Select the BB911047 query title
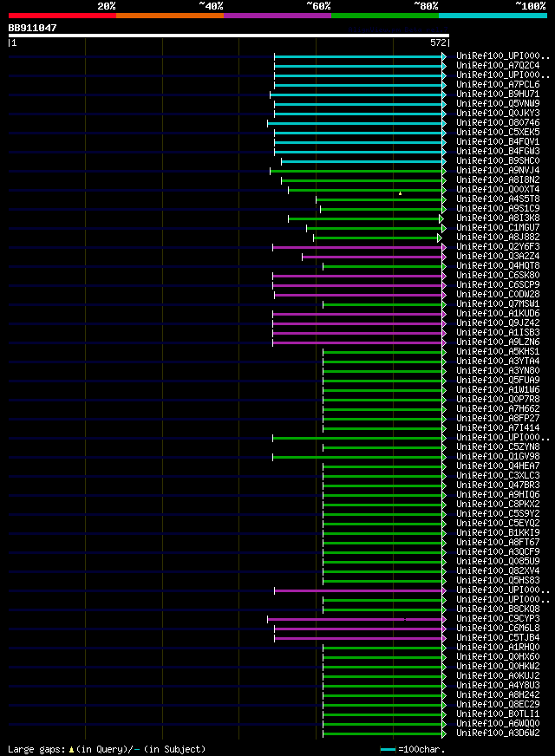This screenshot has height=756, width=555. coord(32,28)
